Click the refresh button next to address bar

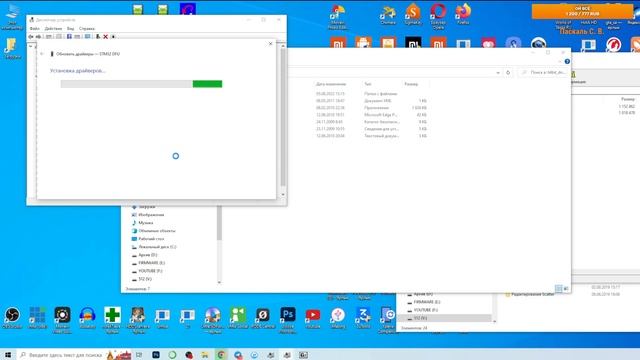[508, 72]
